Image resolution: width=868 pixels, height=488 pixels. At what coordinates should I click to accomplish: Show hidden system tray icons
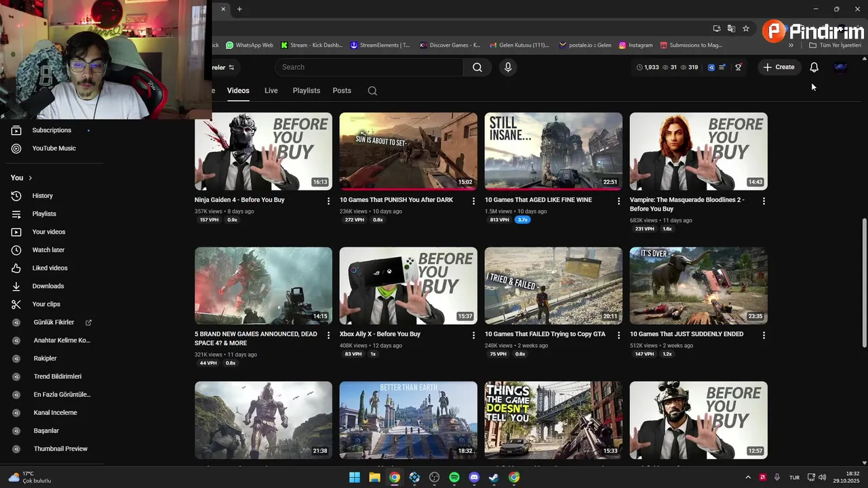tap(748, 477)
